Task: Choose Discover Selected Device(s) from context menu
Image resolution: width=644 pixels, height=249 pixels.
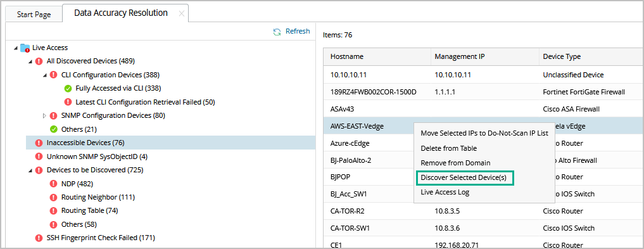Action: pyautogui.click(x=464, y=178)
